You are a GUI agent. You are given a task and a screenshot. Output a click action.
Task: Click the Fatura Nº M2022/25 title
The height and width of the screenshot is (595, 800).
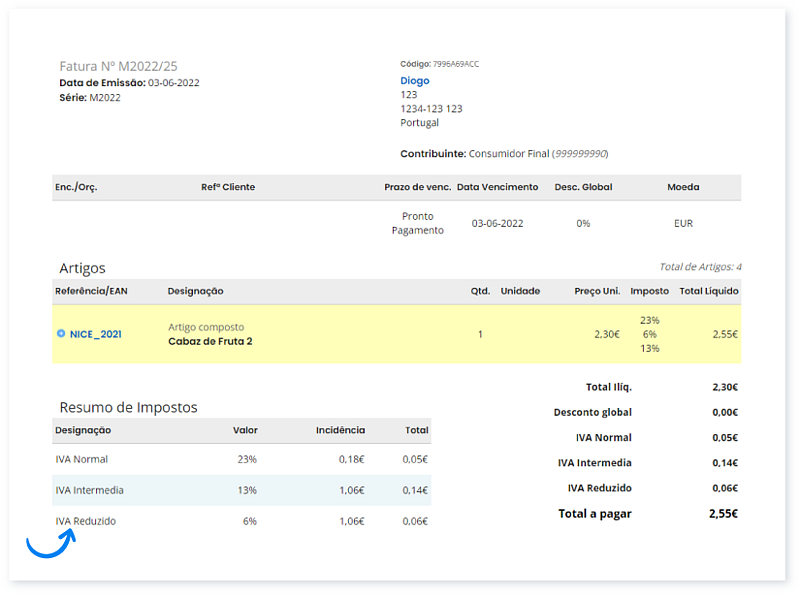point(119,66)
